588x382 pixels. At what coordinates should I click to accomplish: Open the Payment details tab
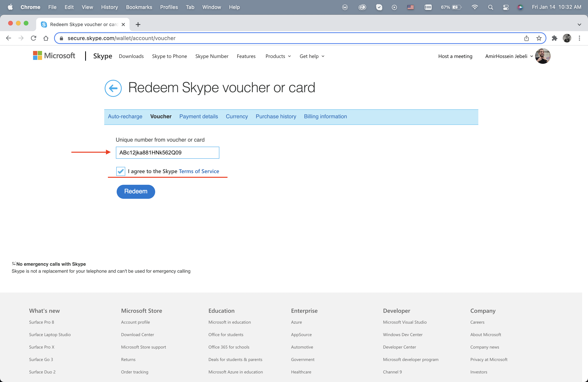click(x=199, y=116)
